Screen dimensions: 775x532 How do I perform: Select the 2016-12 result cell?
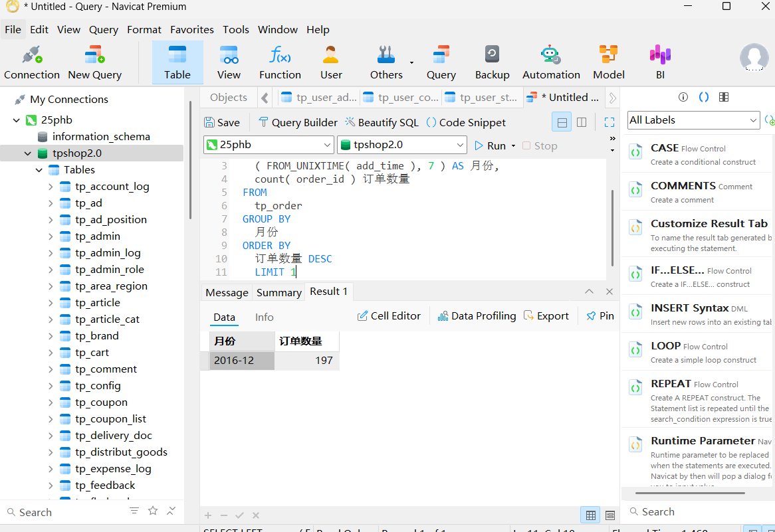point(242,361)
